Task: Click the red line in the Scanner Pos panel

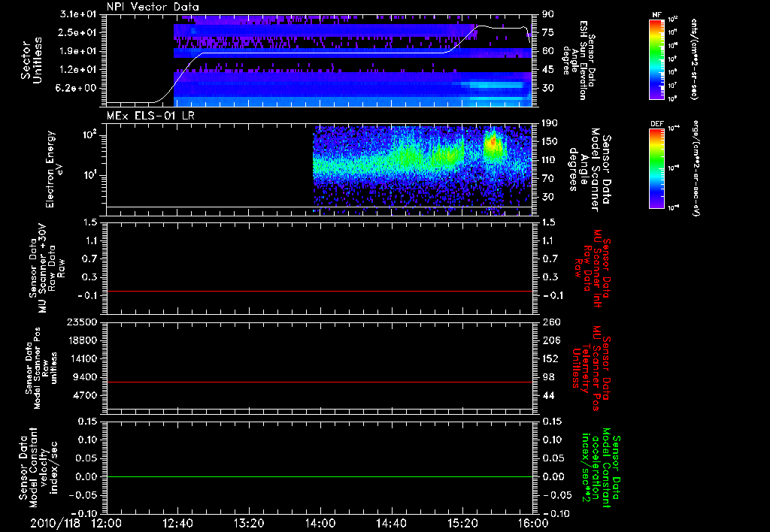Action: click(320, 382)
